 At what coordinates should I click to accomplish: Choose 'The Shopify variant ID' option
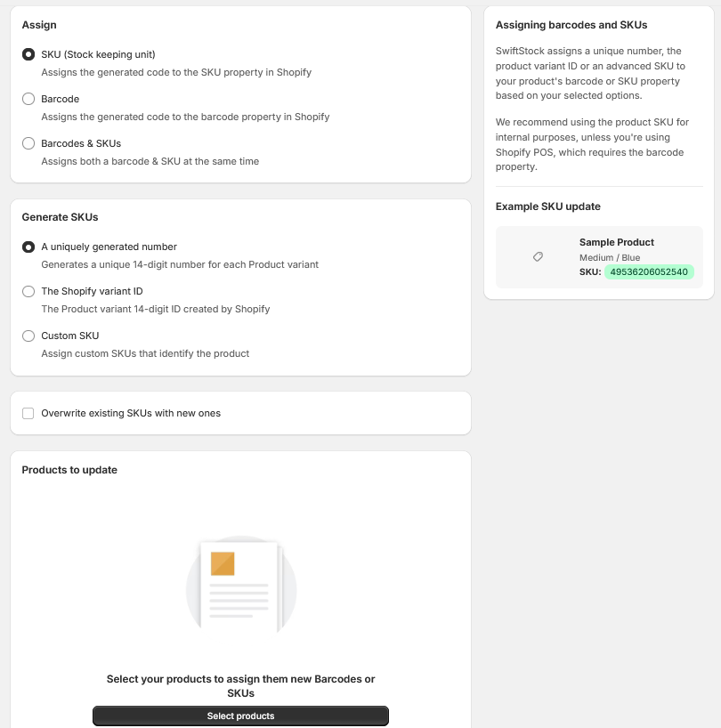click(28, 291)
